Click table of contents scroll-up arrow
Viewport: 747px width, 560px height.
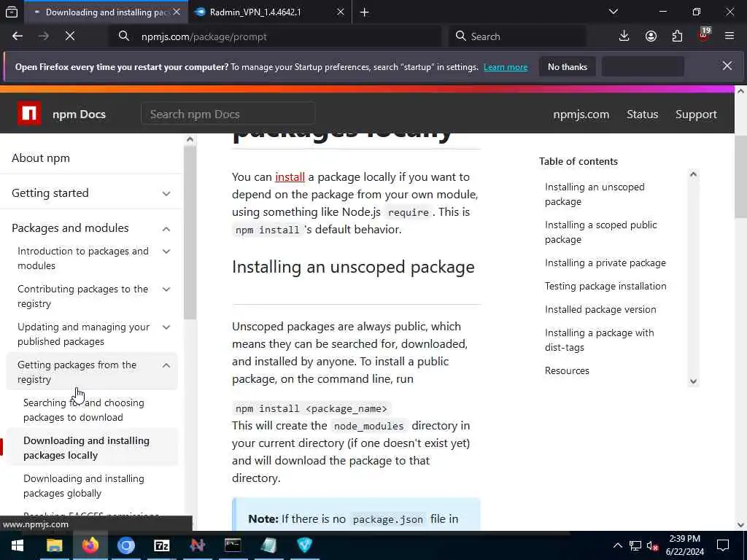[x=693, y=174]
